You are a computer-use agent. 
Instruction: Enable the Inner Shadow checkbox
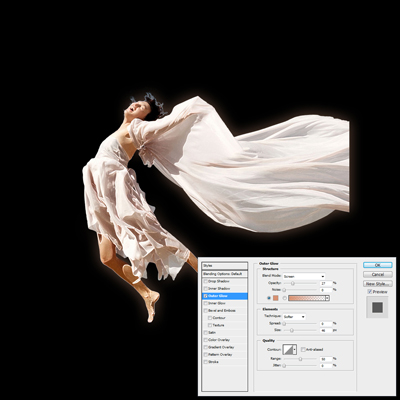pyautogui.click(x=205, y=289)
